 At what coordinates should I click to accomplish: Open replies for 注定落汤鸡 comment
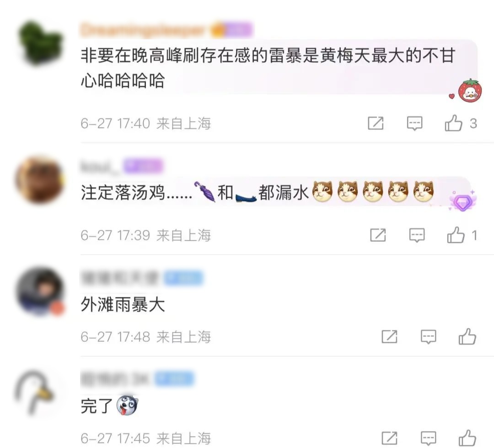[x=417, y=235]
